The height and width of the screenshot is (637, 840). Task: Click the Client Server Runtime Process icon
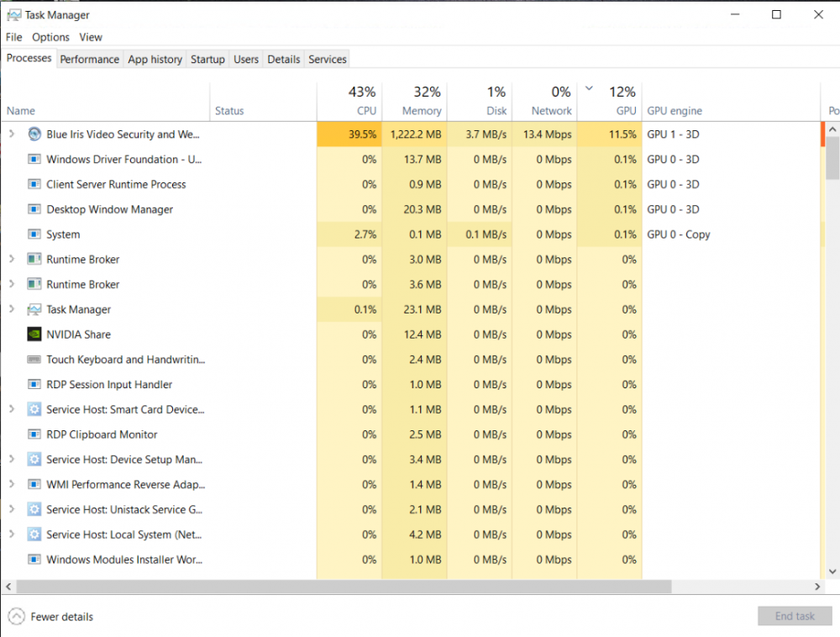tap(34, 184)
